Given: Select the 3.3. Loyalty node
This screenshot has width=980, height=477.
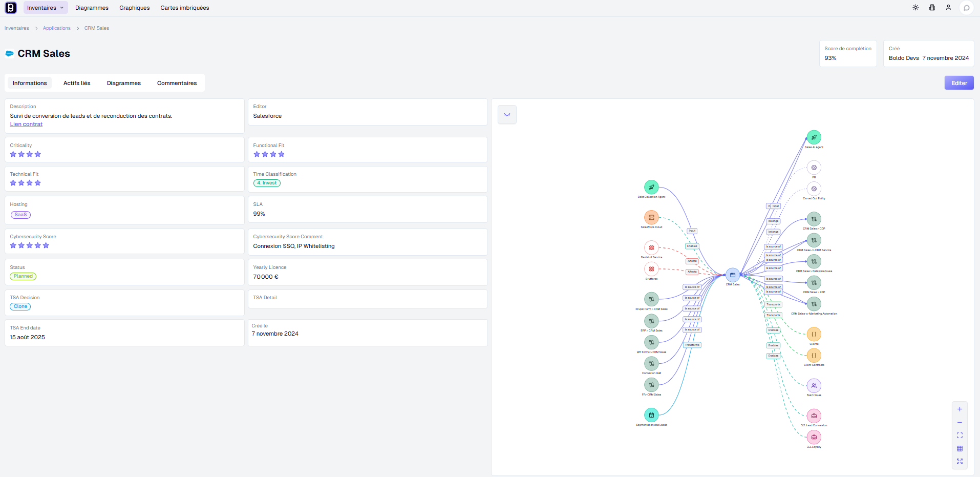Looking at the screenshot, I should 814,437.
